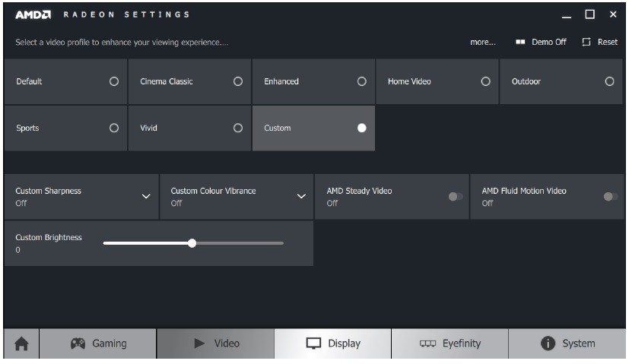
Task: Click the Home Video profile name
Action: (409, 82)
